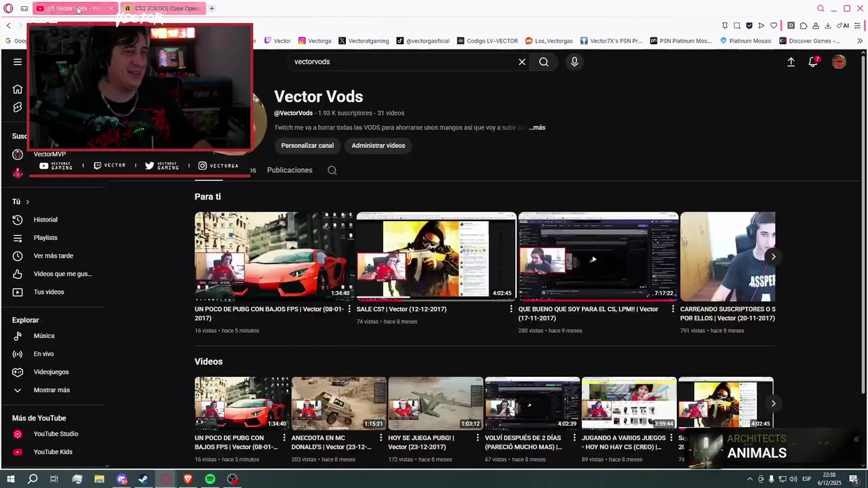Run the search with the magnifier button

click(x=544, y=62)
